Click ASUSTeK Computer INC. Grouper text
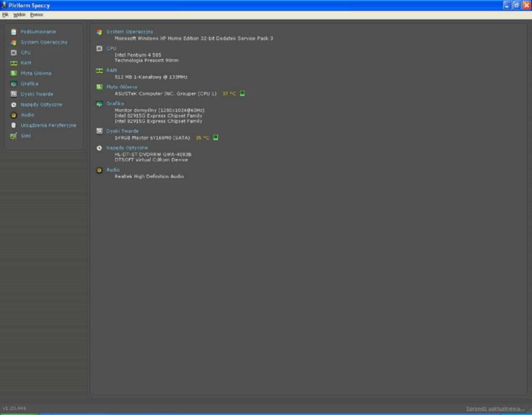Screen dimensions: 532x415 pyautogui.click(x=166, y=94)
